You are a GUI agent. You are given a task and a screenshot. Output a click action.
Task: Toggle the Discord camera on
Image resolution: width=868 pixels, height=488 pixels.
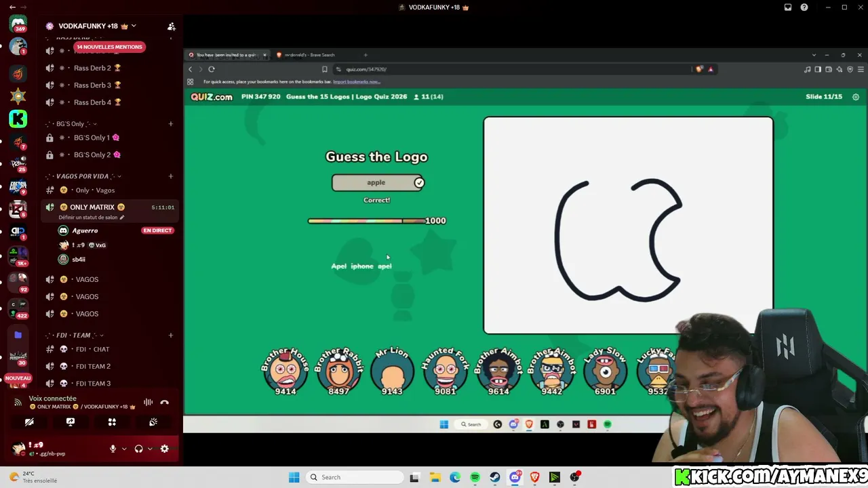29,422
